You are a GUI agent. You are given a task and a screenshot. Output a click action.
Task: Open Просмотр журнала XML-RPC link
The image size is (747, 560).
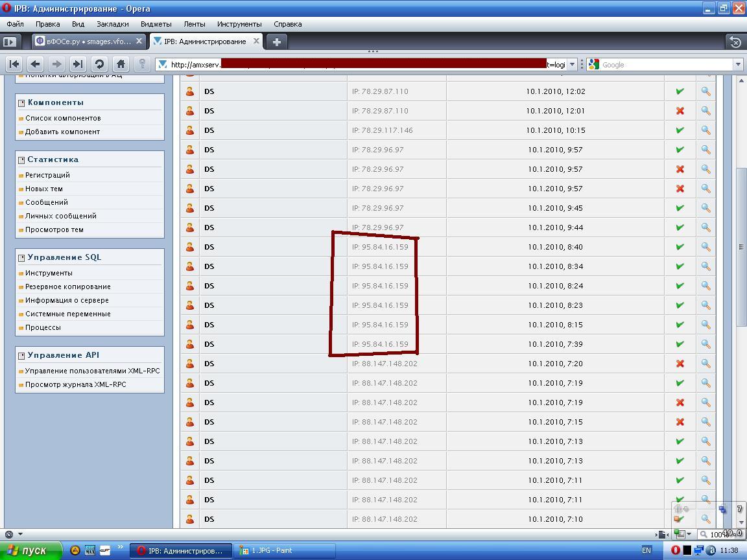click(75, 384)
